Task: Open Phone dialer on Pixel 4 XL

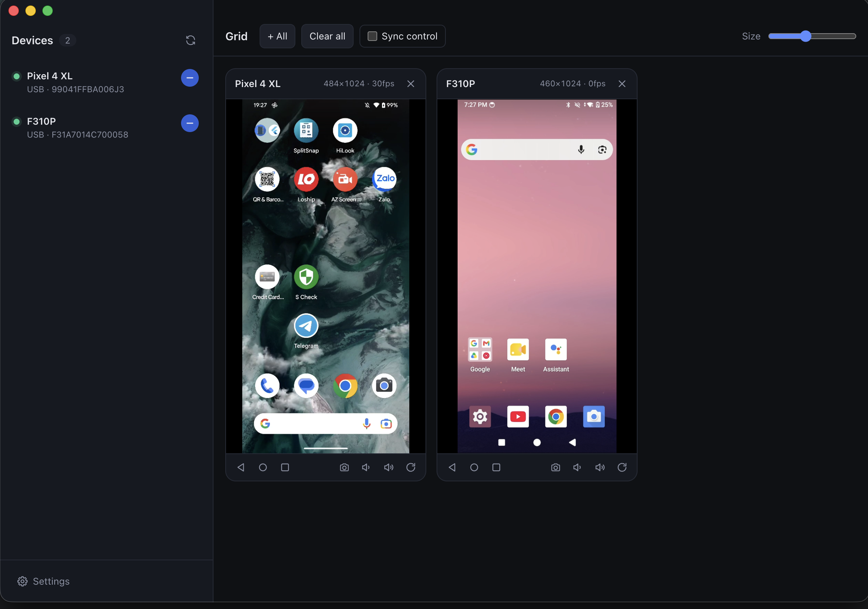Action: click(x=267, y=386)
